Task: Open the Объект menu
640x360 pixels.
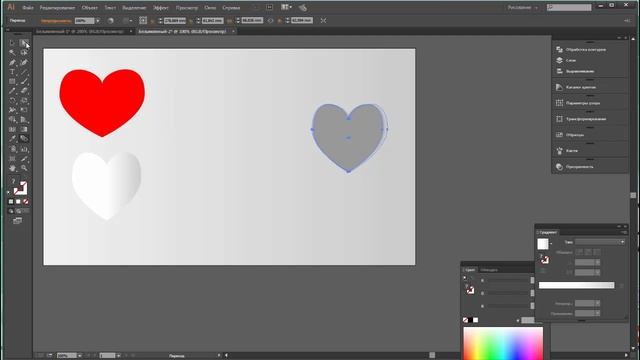Action: coord(89,8)
